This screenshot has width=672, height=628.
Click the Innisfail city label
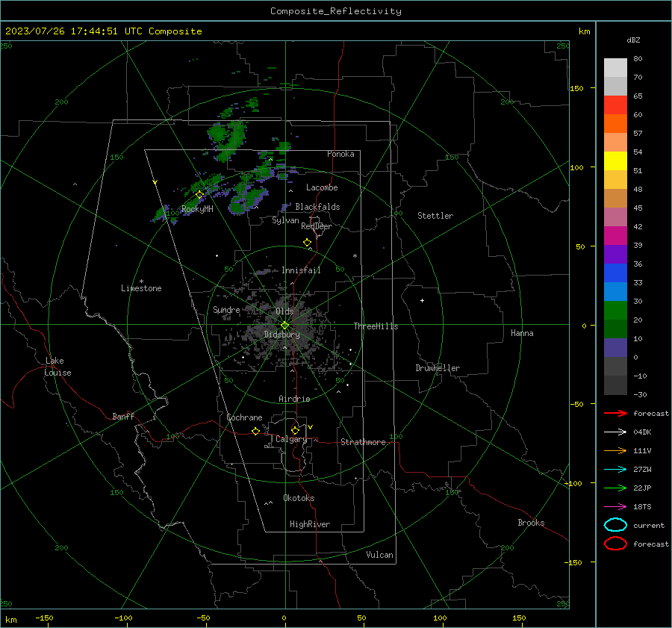point(301,270)
